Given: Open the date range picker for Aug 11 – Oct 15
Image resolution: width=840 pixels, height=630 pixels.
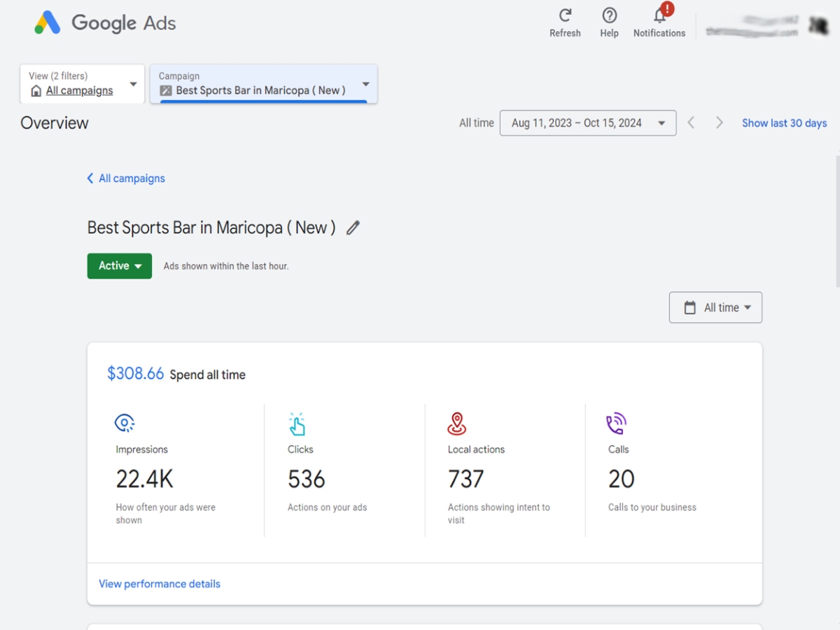Looking at the screenshot, I should click(587, 122).
